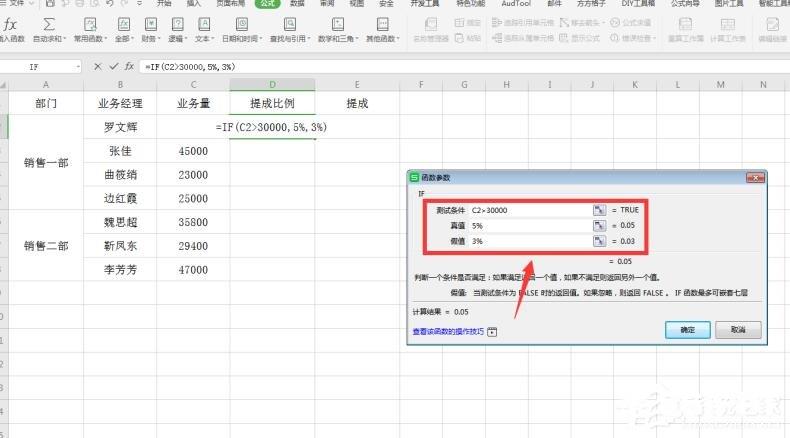
Task: Open the 查找与引用 functions icon
Action: point(290,24)
